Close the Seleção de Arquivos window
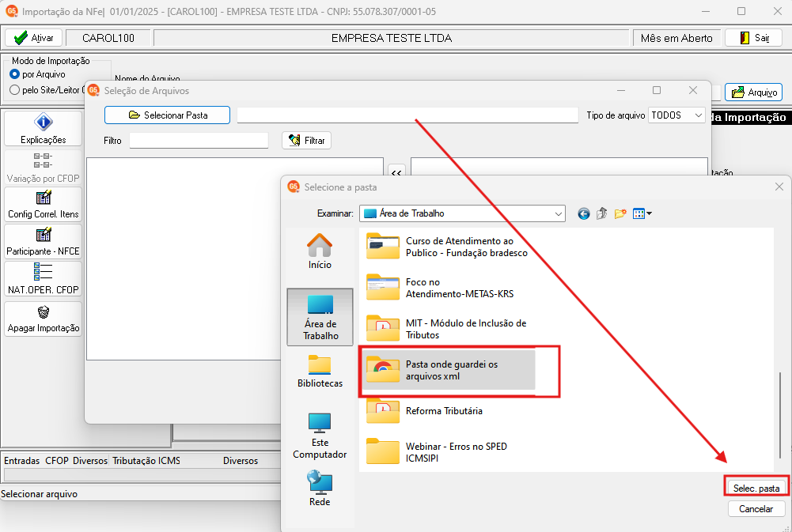The width and height of the screenshot is (792, 532). pyautogui.click(x=693, y=90)
